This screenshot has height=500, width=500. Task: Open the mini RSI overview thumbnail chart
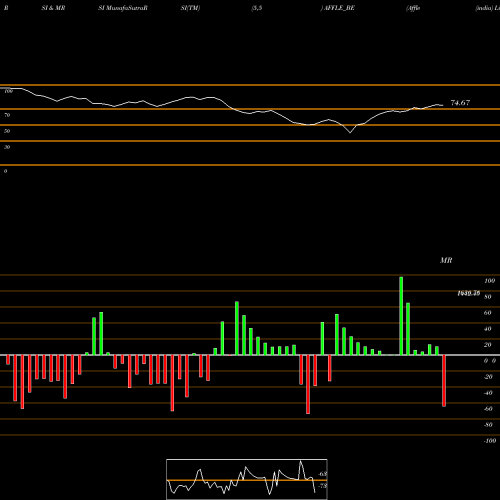pos(247,479)
